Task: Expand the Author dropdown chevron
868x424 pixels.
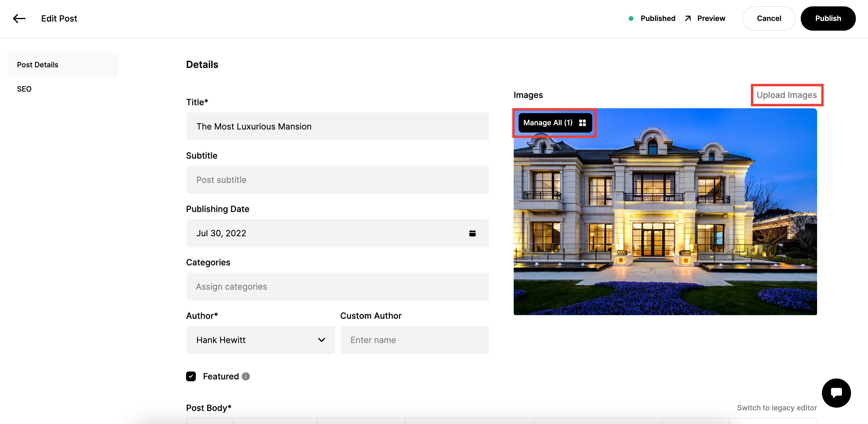Action: (322, 340)
